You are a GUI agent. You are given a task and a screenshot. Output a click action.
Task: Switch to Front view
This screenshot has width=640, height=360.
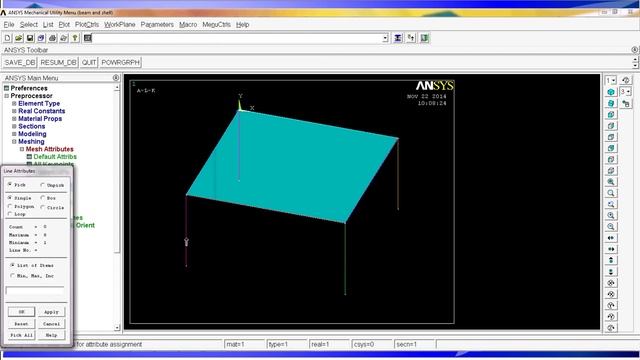point(611,114)
